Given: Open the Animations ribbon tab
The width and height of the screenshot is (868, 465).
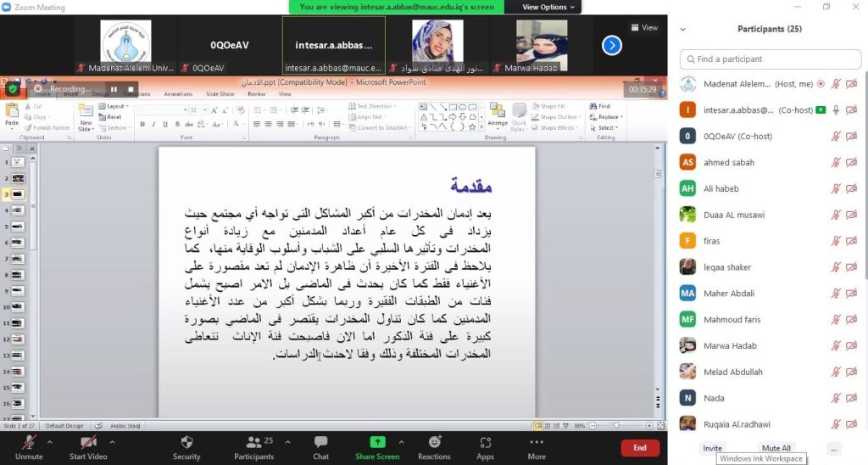Looking at the screenshot, I should (x=178, y=93).
